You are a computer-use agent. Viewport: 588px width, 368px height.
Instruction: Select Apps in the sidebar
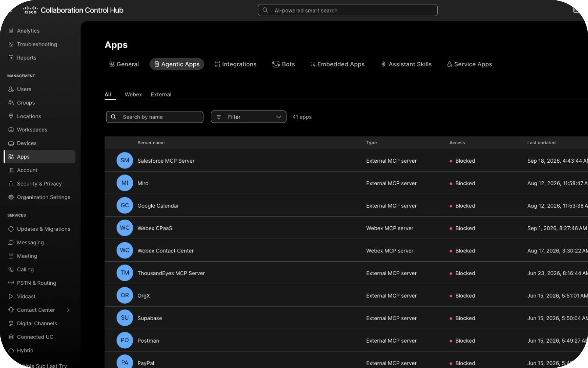point(40,157)
